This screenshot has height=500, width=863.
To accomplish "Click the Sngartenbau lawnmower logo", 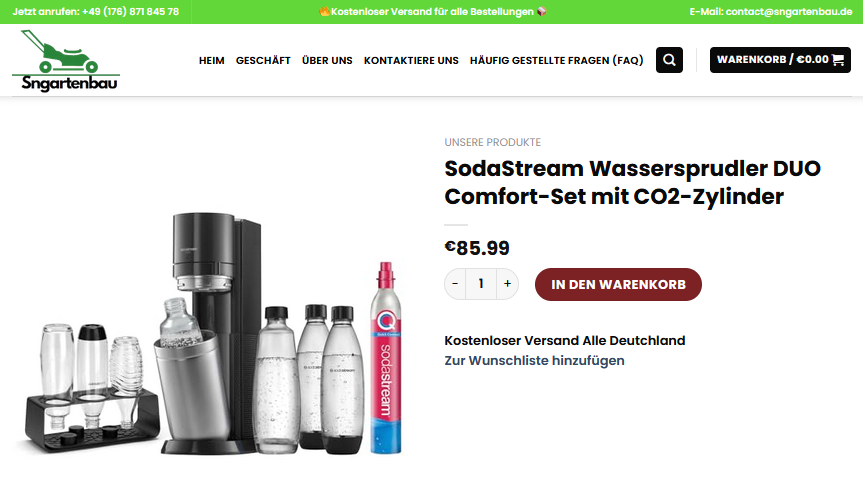I will [x=66, y=61].
